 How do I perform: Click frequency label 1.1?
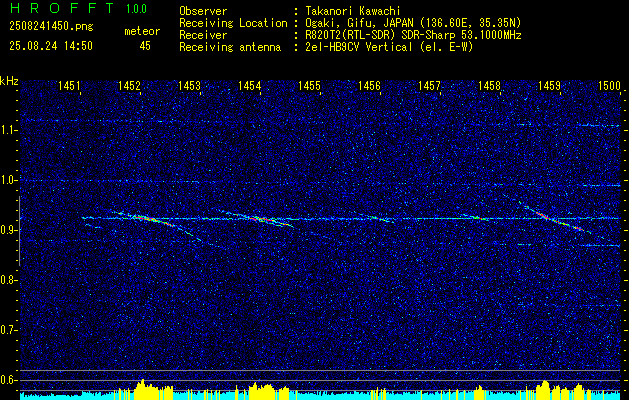8,130
